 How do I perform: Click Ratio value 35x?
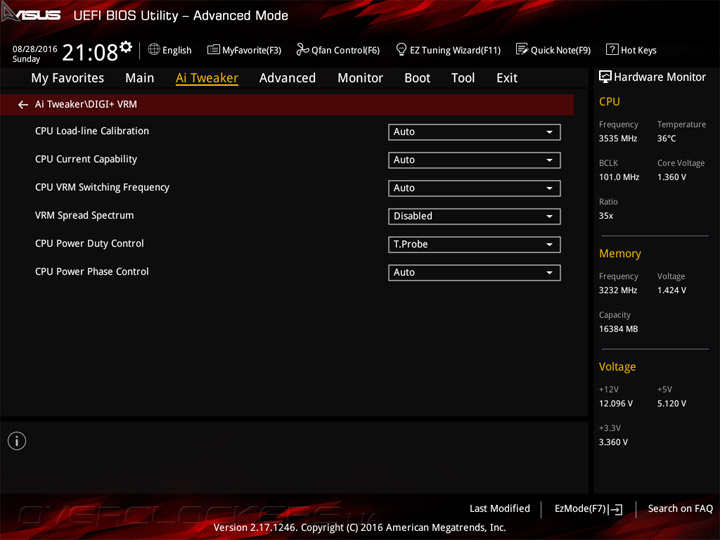pyautogui.click(x=606, y=216)
